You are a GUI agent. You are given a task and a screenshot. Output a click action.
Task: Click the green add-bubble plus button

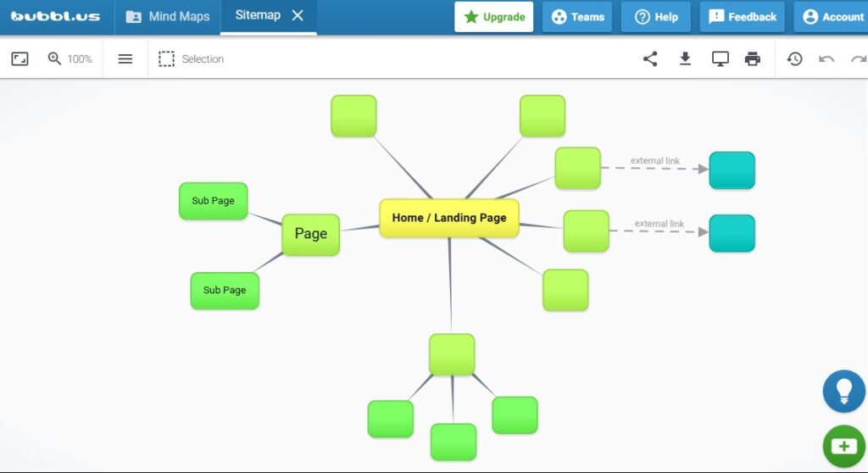(x=843, y=446)
